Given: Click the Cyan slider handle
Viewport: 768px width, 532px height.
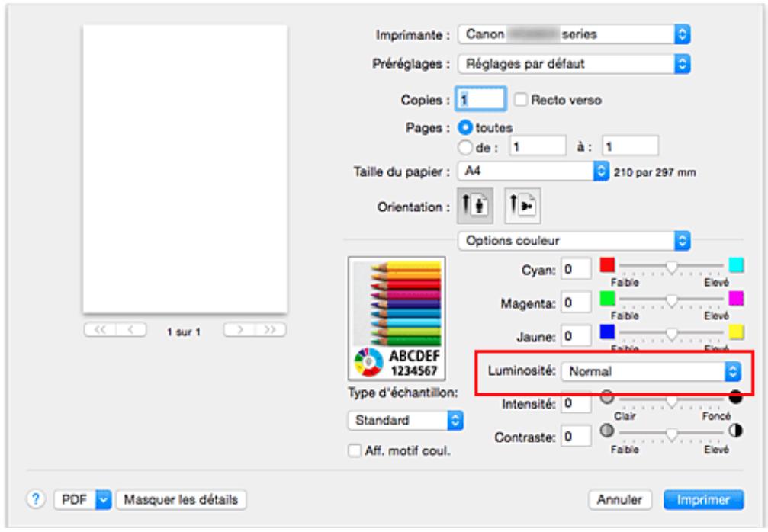Looking at the screenshot, I should (x=671, y=267).
